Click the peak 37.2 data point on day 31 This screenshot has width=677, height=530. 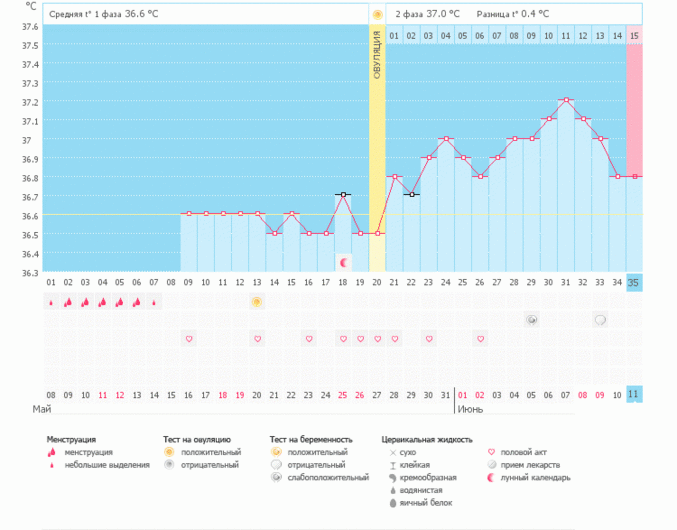[566, 100]
